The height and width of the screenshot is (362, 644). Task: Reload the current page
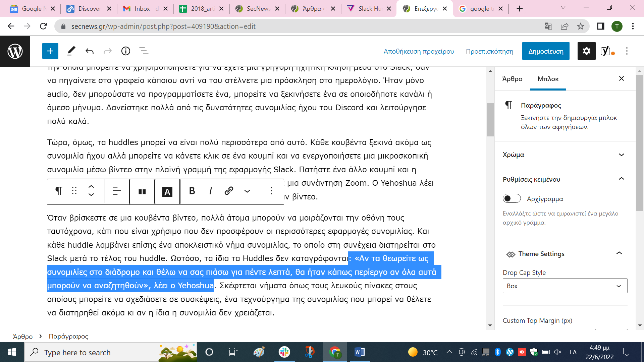43,26
